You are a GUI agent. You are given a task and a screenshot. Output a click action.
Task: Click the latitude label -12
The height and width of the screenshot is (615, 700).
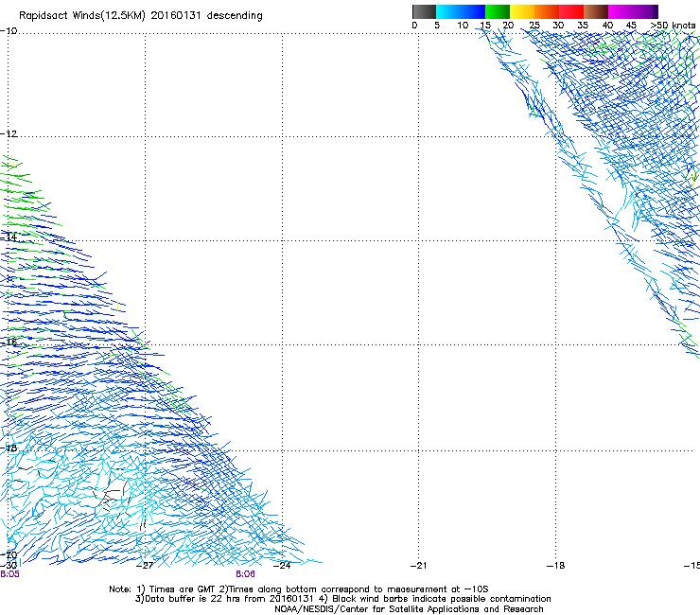click(x=9, y=134)
